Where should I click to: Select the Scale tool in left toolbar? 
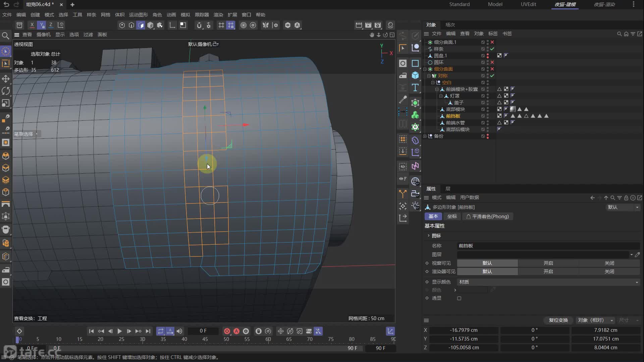6,103
